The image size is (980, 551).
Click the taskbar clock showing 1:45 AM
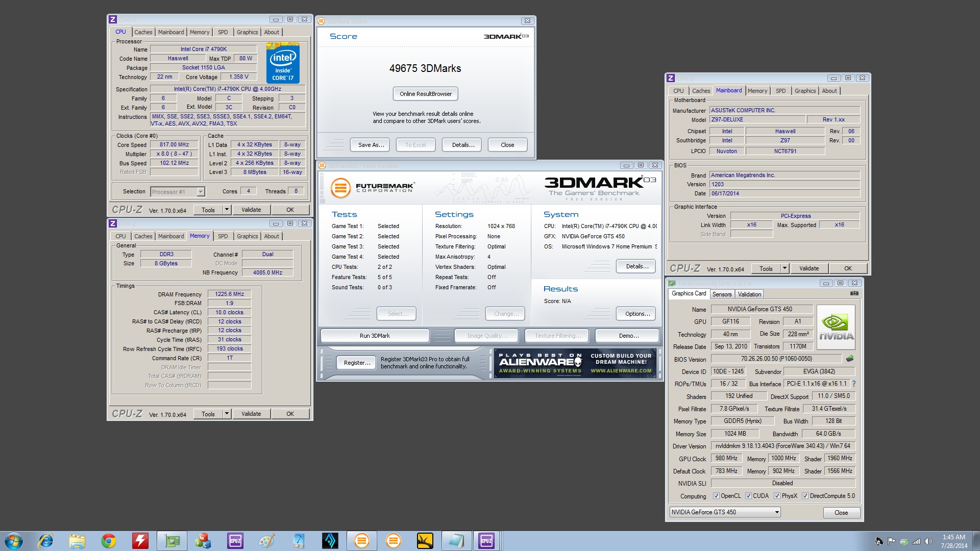[x=953, y=541]
